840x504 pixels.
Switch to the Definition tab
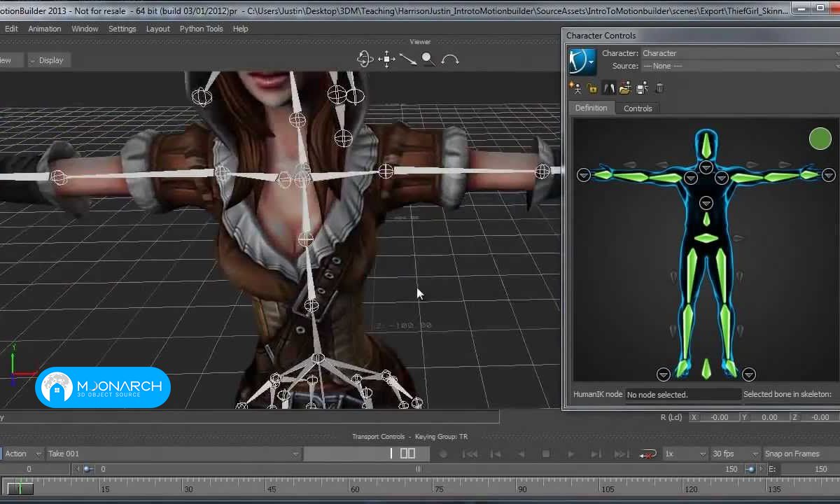(x=591, y=108)
